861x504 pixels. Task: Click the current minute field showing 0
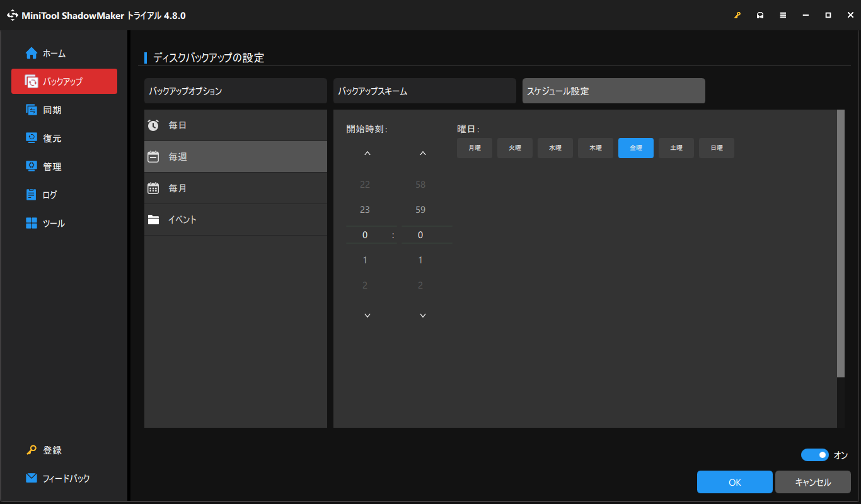(427, 235)
